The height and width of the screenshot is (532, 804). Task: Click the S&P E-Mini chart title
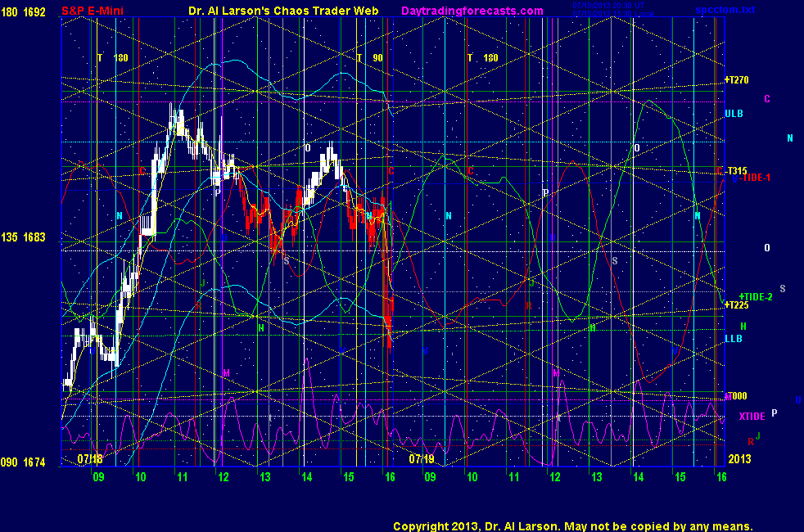(x=93, y=11)
